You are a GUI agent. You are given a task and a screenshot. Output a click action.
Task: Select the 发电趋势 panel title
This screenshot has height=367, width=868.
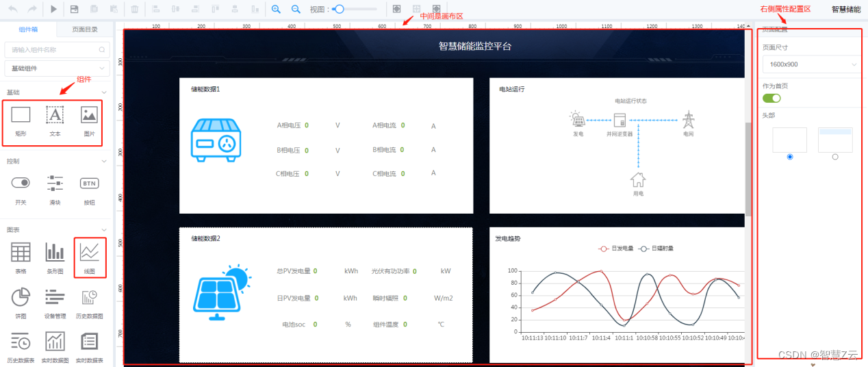507,239
